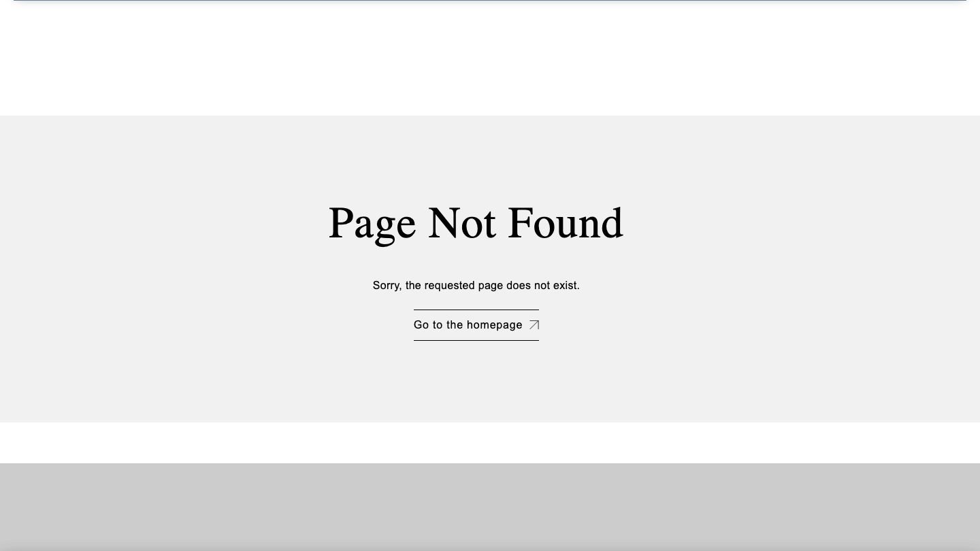Click the blue header edge at top
Image resolution: width=980 pixels, height=551 pixels.
pyautogui.click(x=490, y=1)
